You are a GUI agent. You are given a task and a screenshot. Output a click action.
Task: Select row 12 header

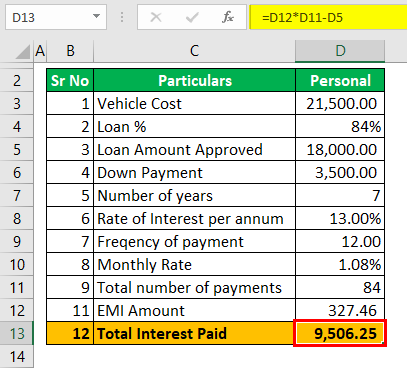click(x=17, y=311)
